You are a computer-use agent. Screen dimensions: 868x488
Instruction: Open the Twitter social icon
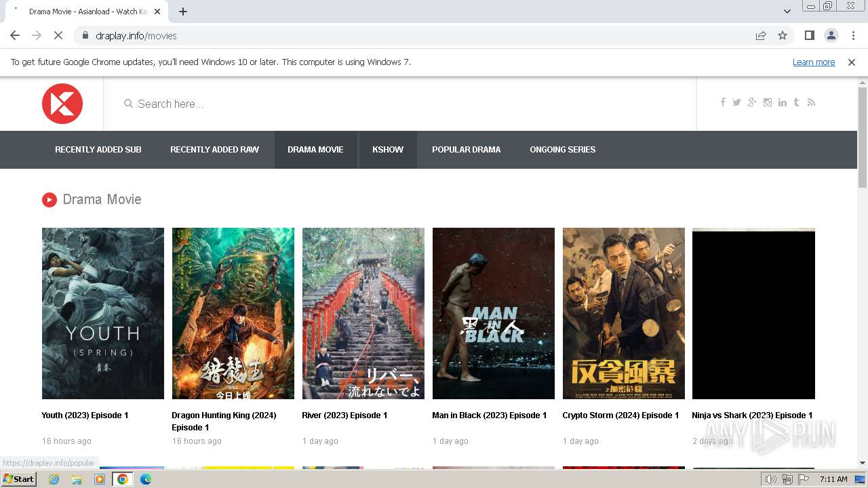pos(736,102)
